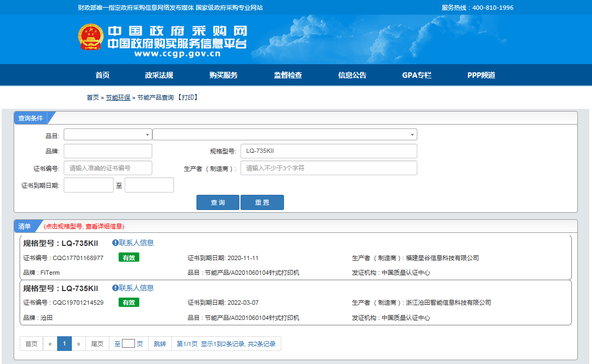Open the 监督检查 navigation item
The image size is (592, 364).
[x=288, y=75]
